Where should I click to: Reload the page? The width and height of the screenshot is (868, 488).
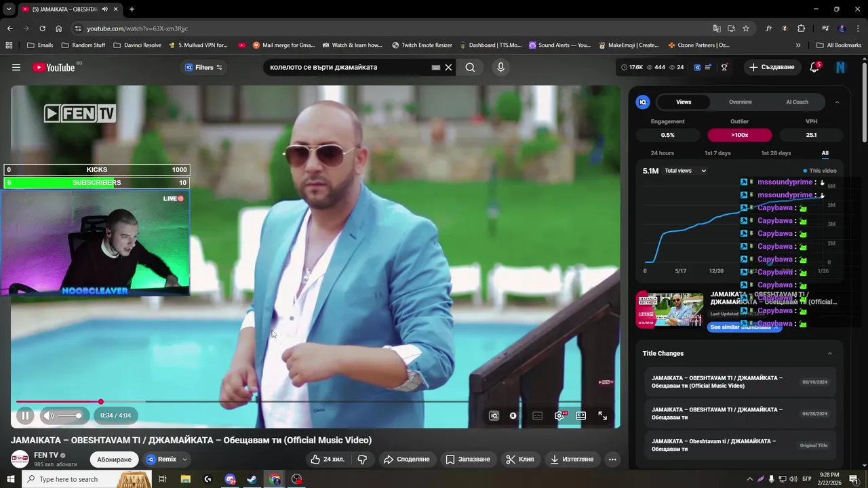pyautogui.click(x=42, y=28)
